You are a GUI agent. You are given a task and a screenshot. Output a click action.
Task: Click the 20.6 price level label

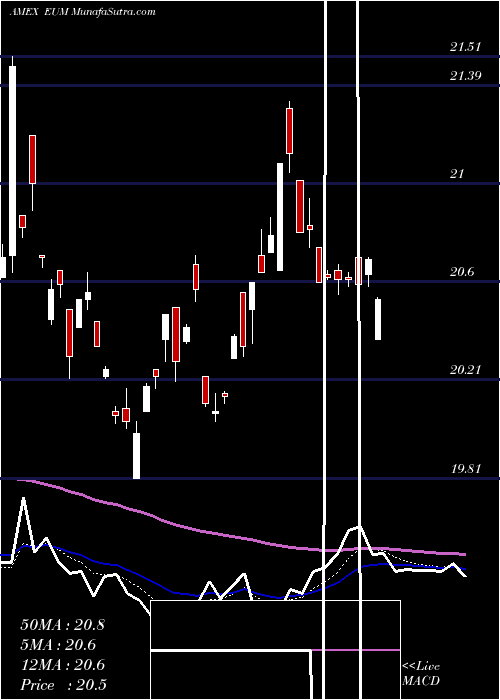pos(462,272)
